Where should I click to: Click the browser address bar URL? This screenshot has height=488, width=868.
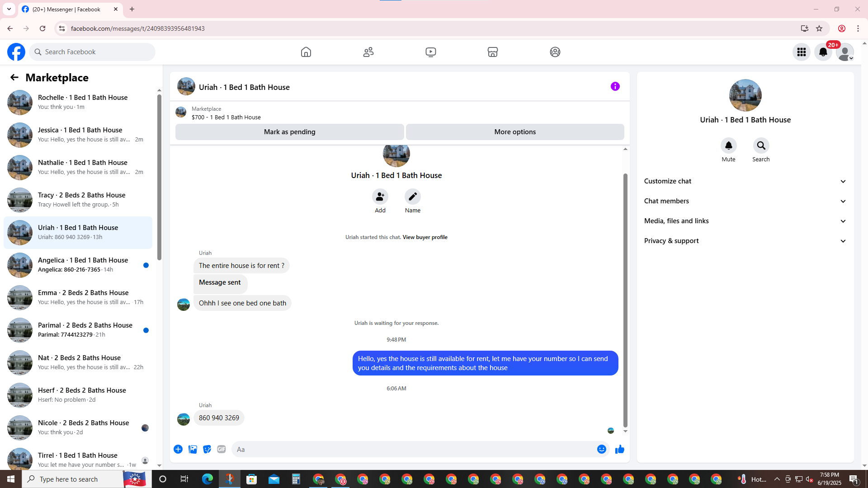click(138, 28)
